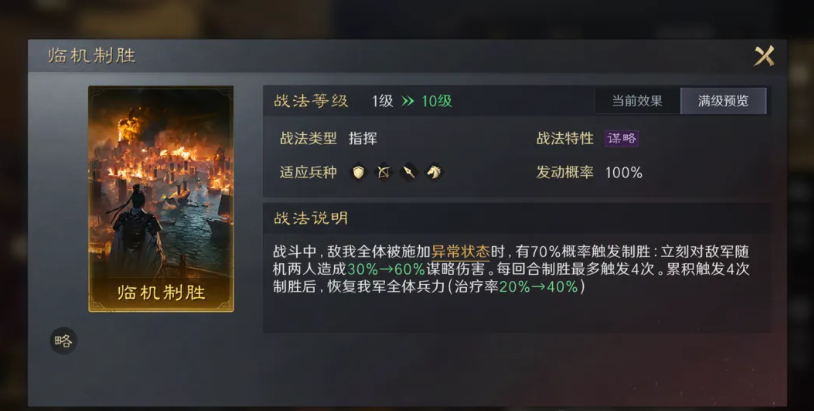Switch to 当前效果 tab
The image size is (814, 411).
tap(637, 101)
